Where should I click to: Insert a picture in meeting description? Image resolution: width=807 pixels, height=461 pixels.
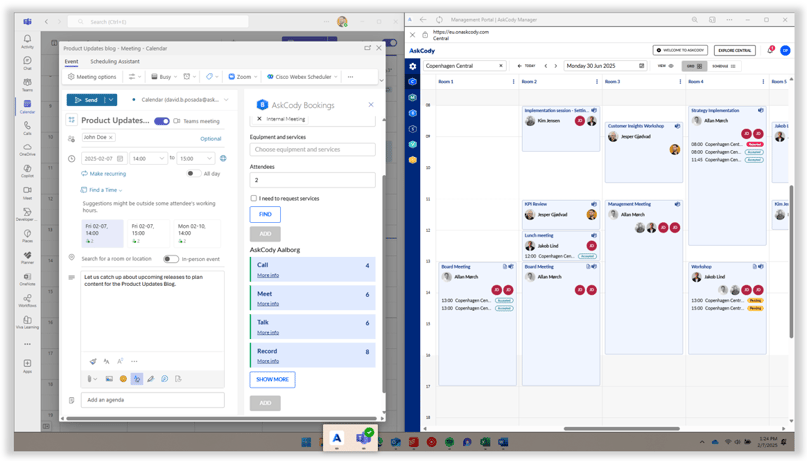(109, 379)
